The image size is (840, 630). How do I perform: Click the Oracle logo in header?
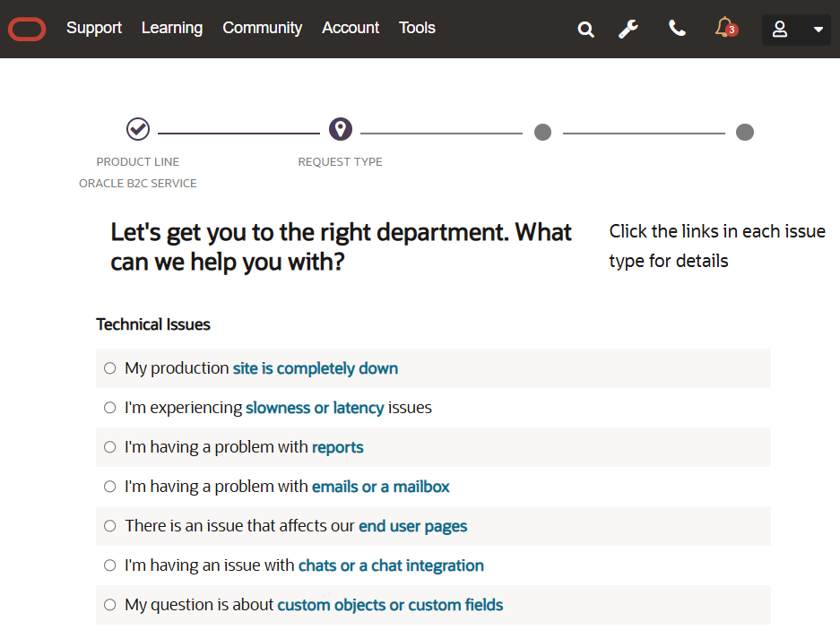pyautogui.click(x=27, y=30)
